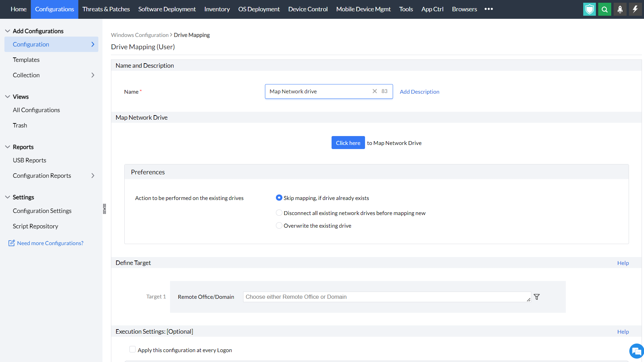Click the lightning bolt quick actions icon
The width and height of the screenshot is (644, 362).
tap(635, 9)
